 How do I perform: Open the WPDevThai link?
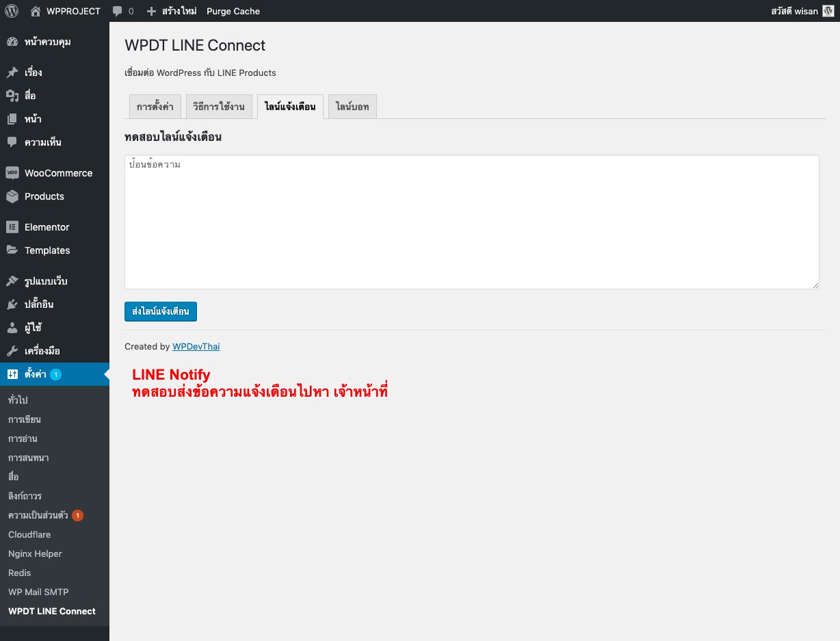point(196,346)
